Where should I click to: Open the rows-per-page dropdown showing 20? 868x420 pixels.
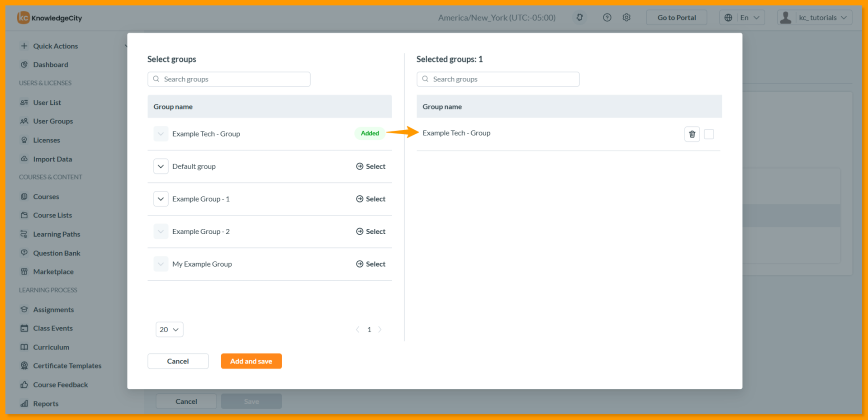[x=169, y=330]
